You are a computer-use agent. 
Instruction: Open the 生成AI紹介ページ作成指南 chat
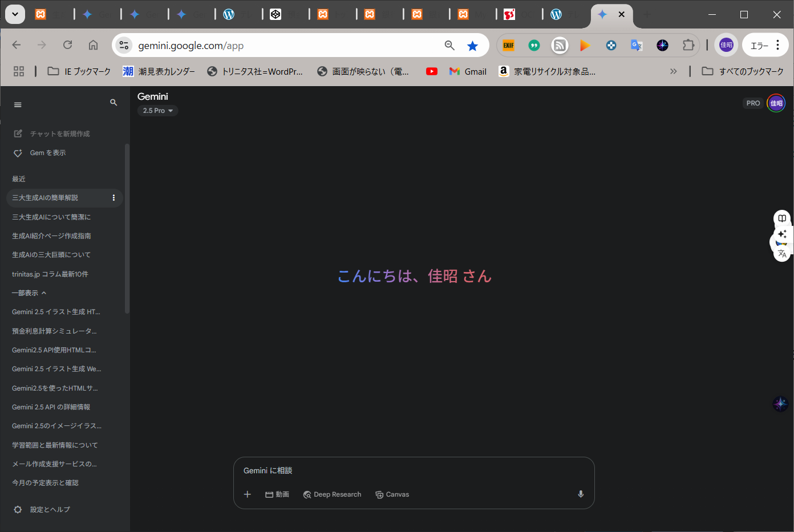(51, 236)
